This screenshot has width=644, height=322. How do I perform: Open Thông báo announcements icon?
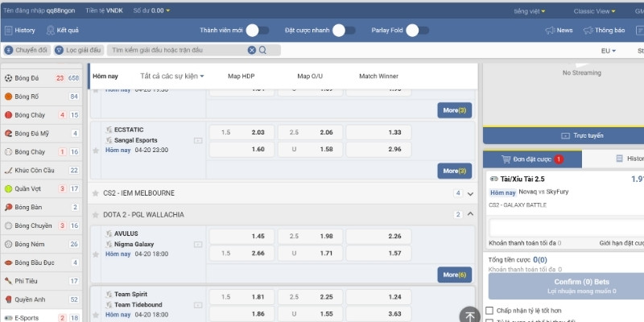pos(588,30)
